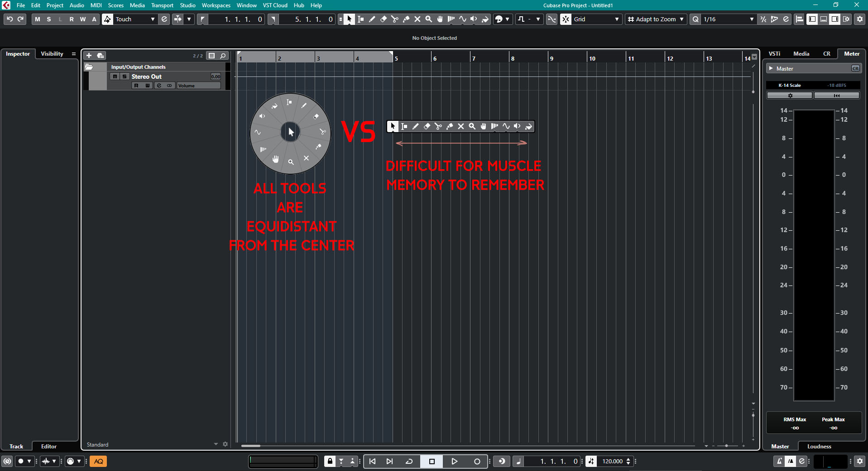Open transport bar setup gear at bottom right
Screen dimensions: 868x471
click(859, 461)
